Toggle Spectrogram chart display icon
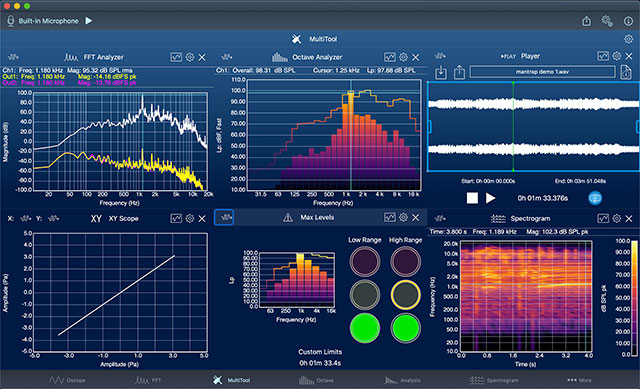 point(603,218)
